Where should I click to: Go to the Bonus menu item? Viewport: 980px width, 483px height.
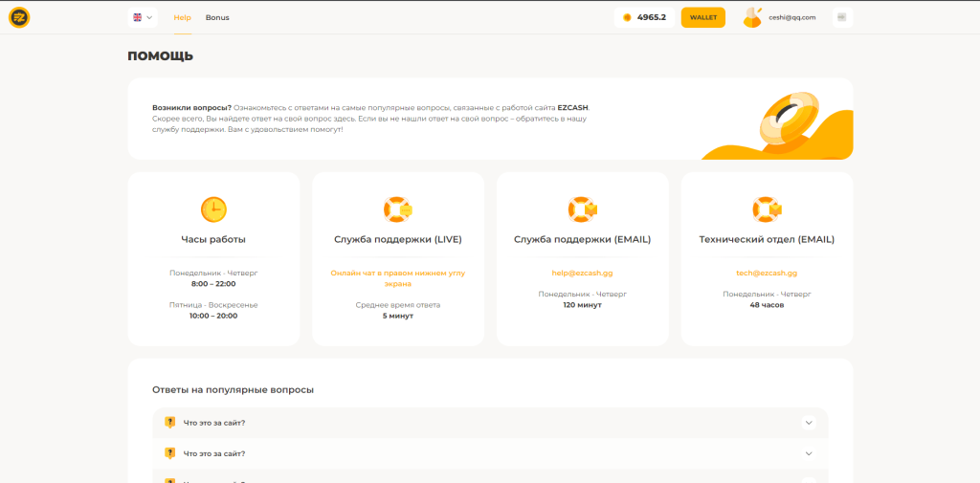pyautogui.click(x=217, y=17)
